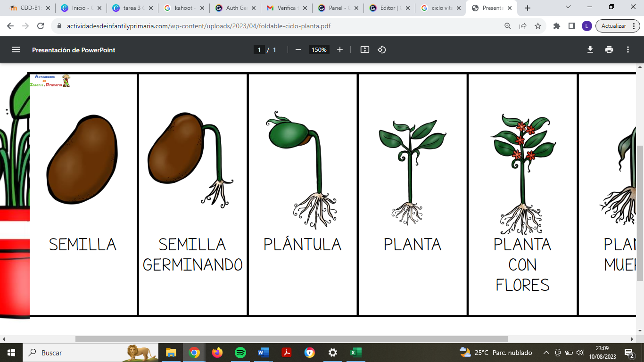This screenshot has width=644, height=362.
Task: Zoom in using the plus button
Action: [340, 49]
